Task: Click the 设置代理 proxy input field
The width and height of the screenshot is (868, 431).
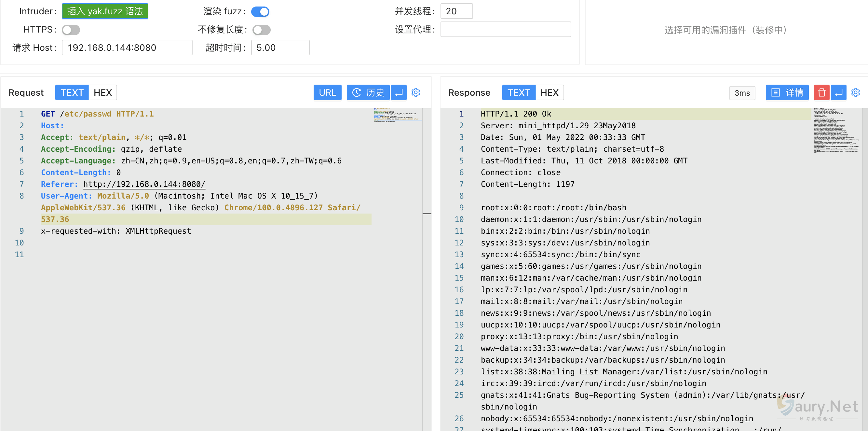Action: tap(506, 30)
